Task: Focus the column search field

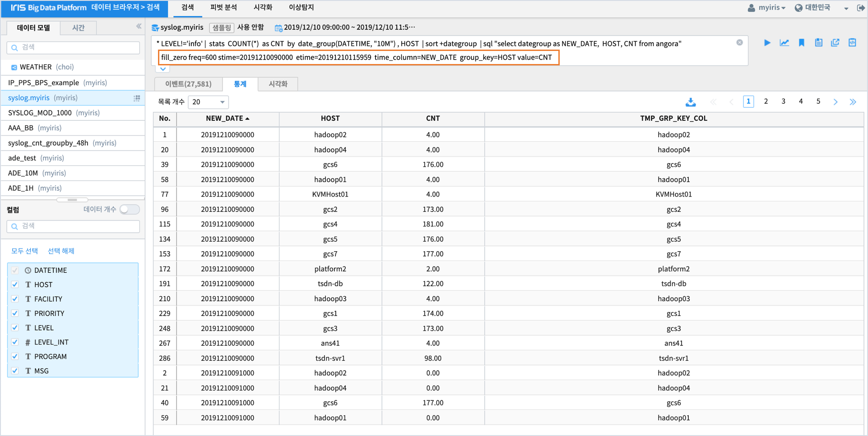Action: click(73, 226)
